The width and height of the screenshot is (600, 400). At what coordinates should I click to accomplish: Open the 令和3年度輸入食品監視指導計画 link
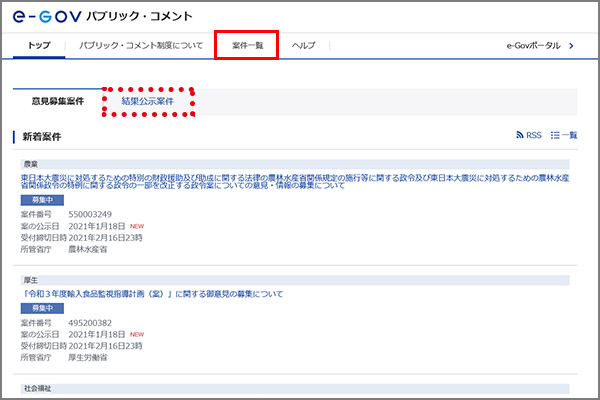click(152, 294)
